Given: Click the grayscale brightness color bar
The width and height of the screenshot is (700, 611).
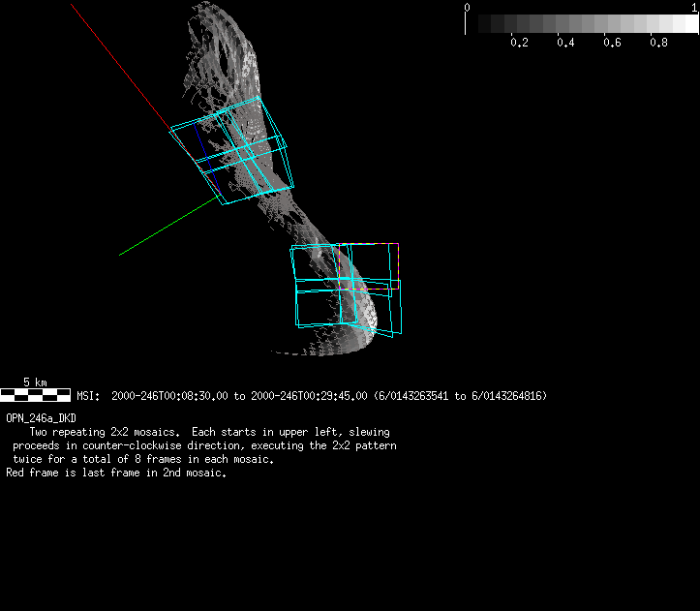Looking at the screenshot, I should click(x=581, y=23).
